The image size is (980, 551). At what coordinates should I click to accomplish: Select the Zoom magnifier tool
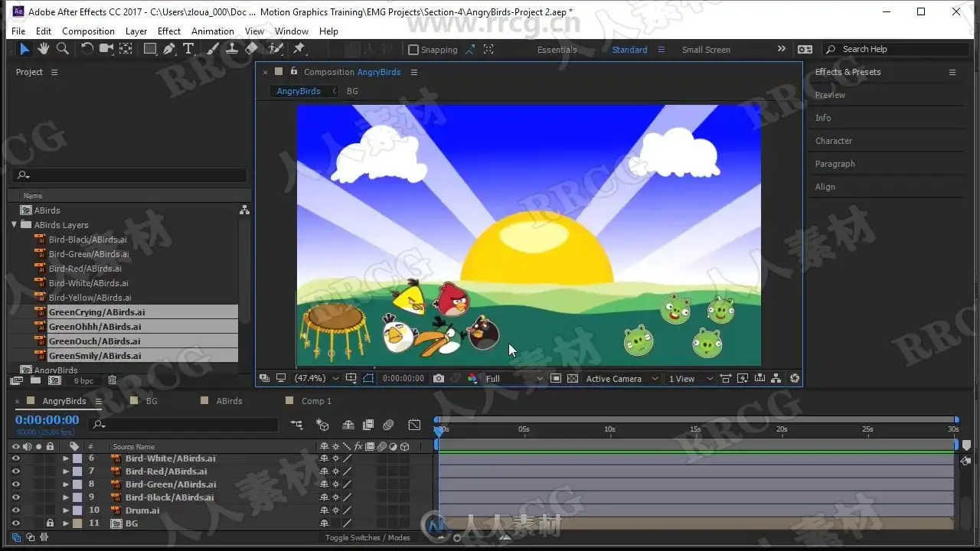click(63, 49)
